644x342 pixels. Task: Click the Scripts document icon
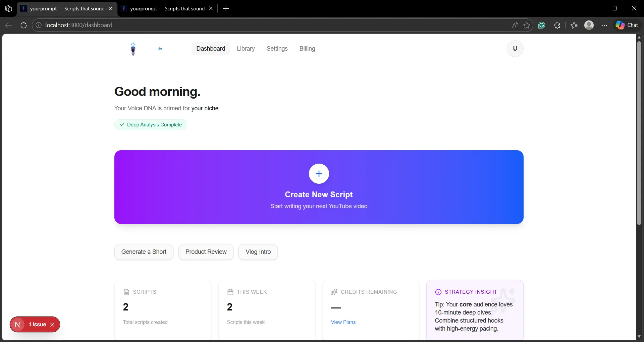tap(126, 292)
